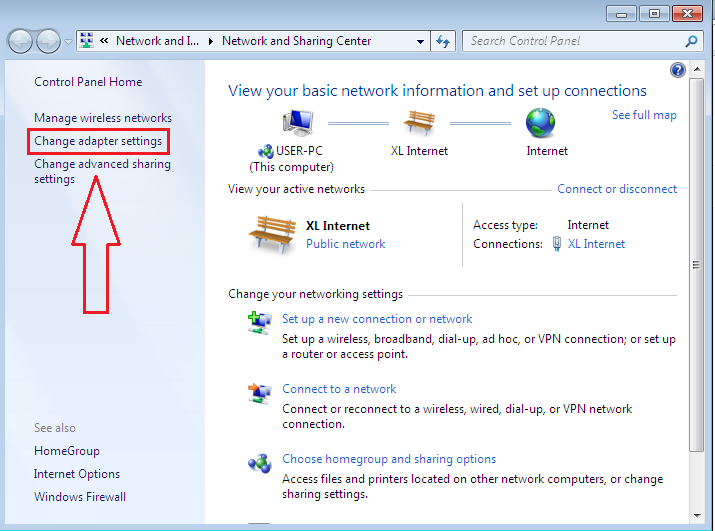Click bold XL Internet network name

pyautogui.click(x=337, y=226)
